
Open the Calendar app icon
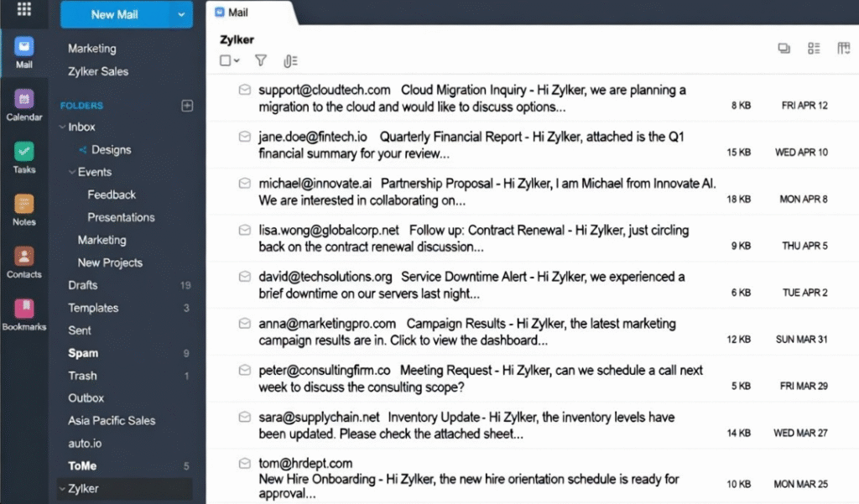(x=23, y=101)
